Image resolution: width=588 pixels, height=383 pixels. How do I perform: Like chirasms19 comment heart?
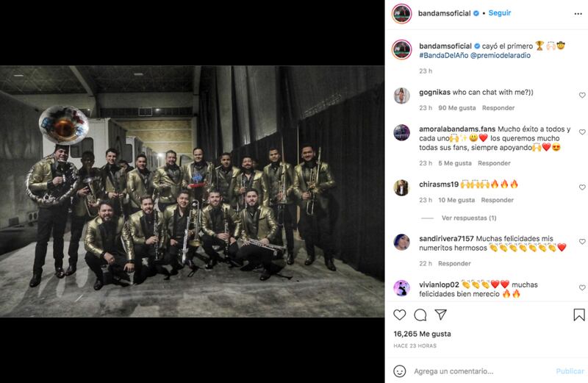pyautogui.click(x=582, y=187)
